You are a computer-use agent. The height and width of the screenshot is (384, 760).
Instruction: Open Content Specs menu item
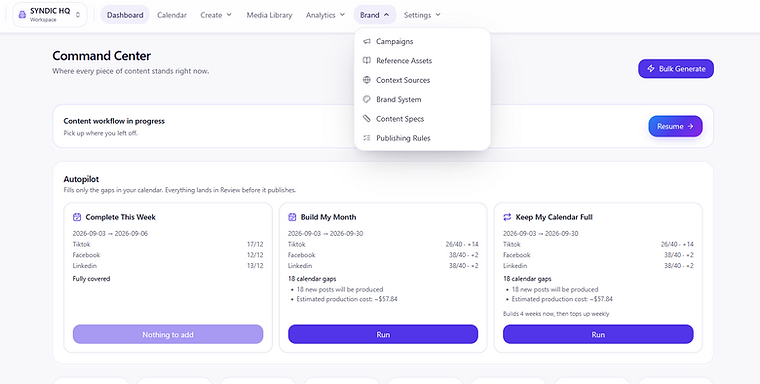click(x=422, y=119)
